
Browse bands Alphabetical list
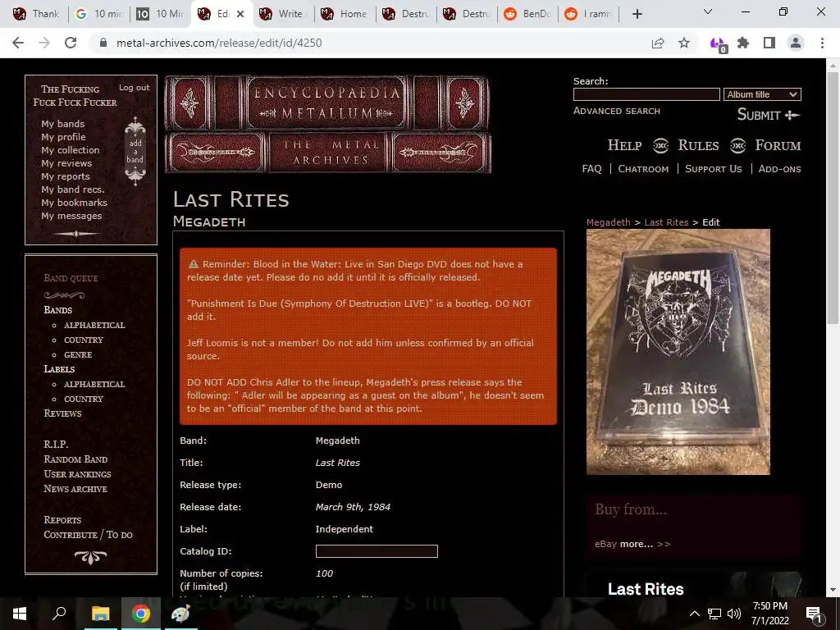(94, 325)
